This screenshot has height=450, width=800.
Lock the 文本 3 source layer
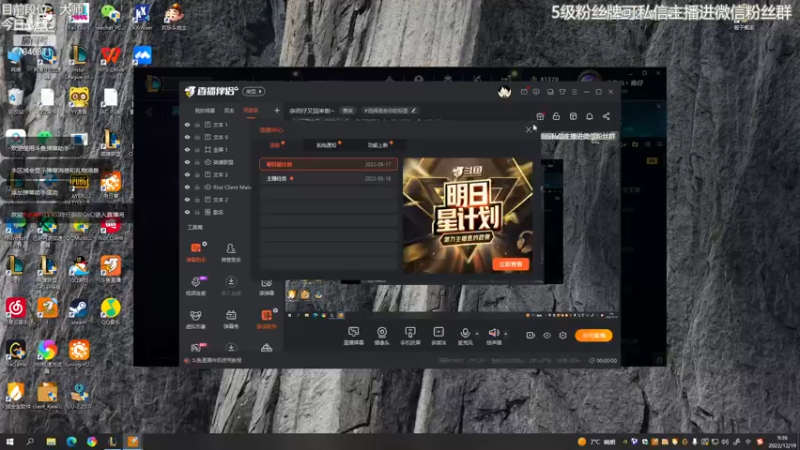point(197,174)
